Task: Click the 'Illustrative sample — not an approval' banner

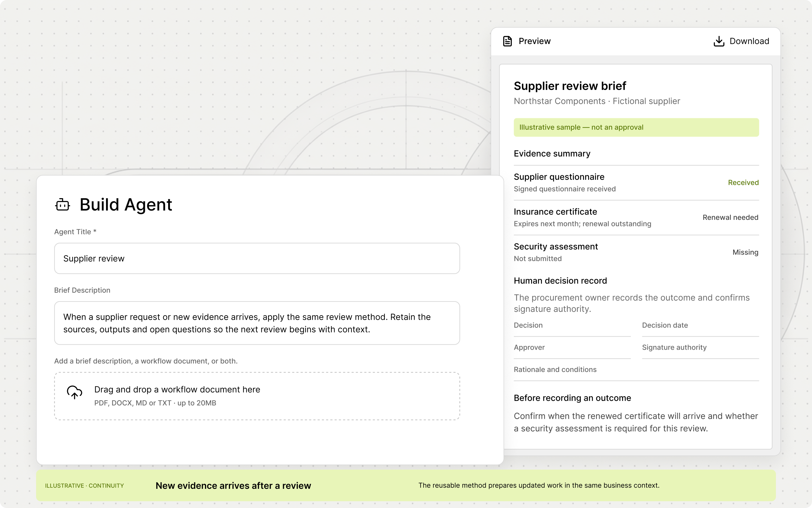Action: (636, 127)
